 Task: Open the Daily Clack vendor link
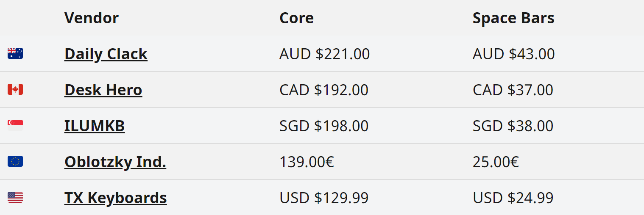point(106,54)
